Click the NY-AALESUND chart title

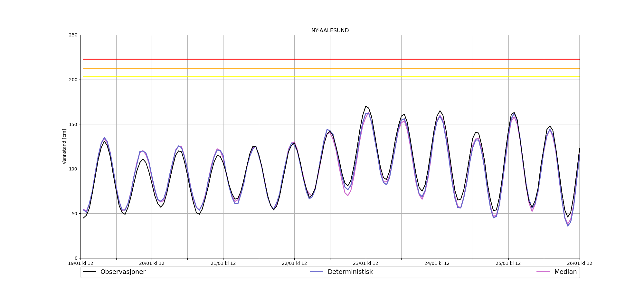point(330,31)
